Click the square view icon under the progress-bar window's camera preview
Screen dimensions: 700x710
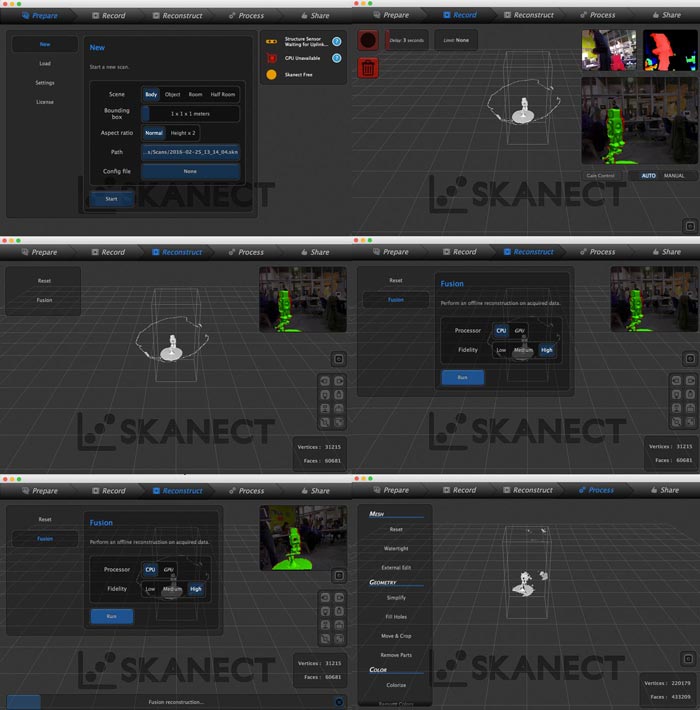(338, 576)
